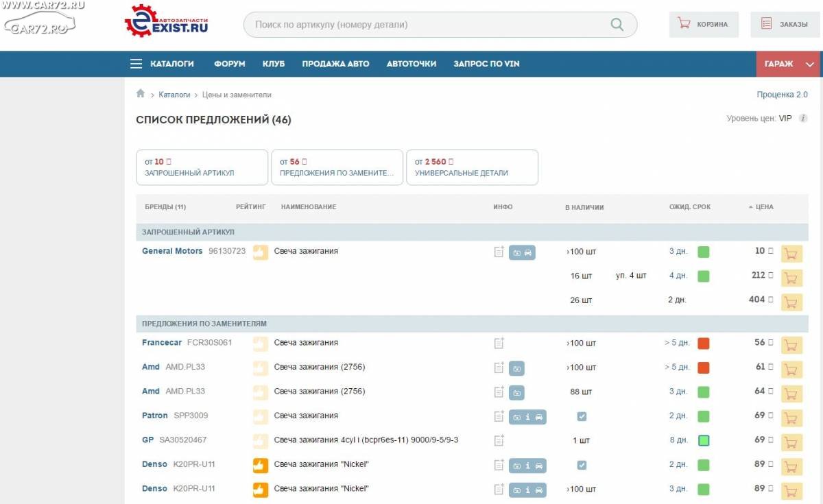Click rating icon for Patron SPP3009
Image resolution: width=823 pixels, height=504 pixels.
pos(261,417)
